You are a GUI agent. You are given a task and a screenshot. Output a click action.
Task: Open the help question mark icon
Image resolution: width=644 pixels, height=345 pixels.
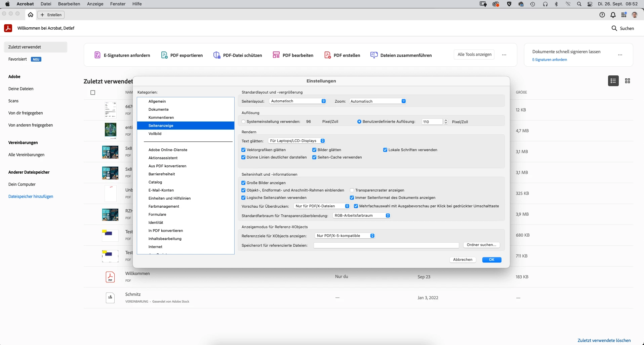point(602,15)
